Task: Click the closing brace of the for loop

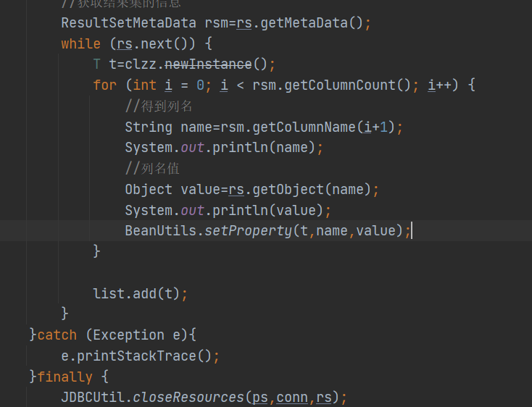Action: (x=96, y=252)
